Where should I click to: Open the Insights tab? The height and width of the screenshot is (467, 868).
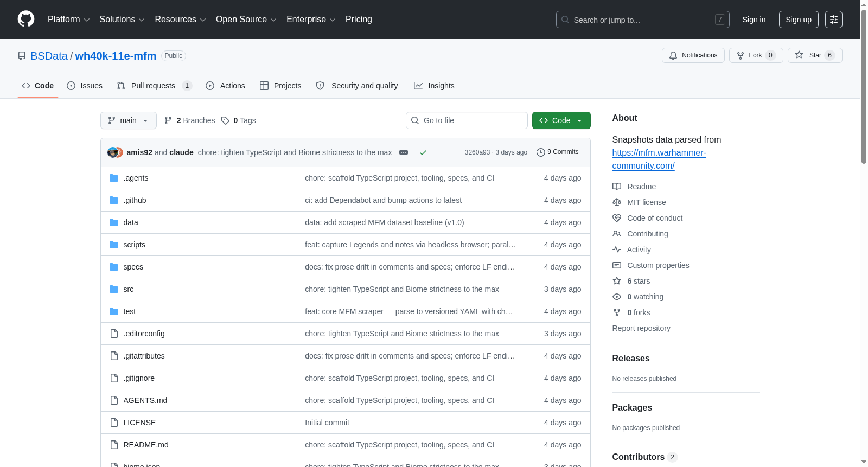tap(434, 86)
